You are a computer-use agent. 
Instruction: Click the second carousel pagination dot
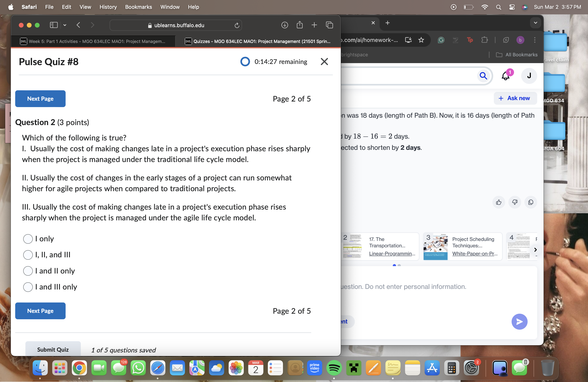pyautogui.click(x=399, y=266)
